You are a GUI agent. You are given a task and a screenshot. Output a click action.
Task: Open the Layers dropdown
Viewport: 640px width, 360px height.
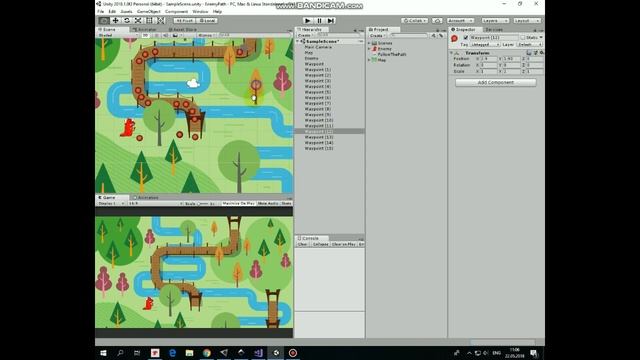(495, 20)
